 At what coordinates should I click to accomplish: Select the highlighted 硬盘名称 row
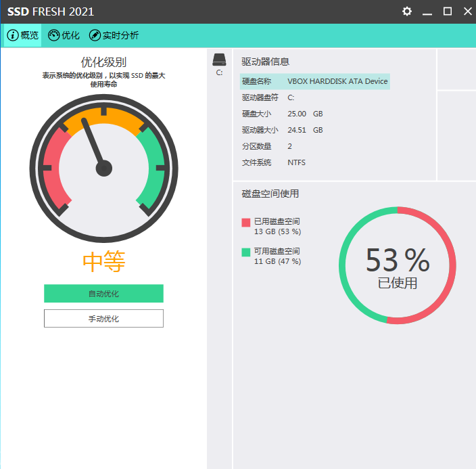click(x=314, y=81)
